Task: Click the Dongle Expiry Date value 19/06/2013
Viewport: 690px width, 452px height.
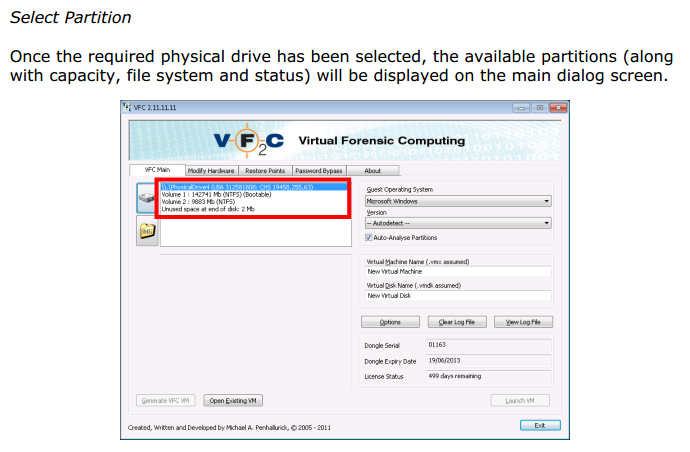Action: click(x=488, y=360)
